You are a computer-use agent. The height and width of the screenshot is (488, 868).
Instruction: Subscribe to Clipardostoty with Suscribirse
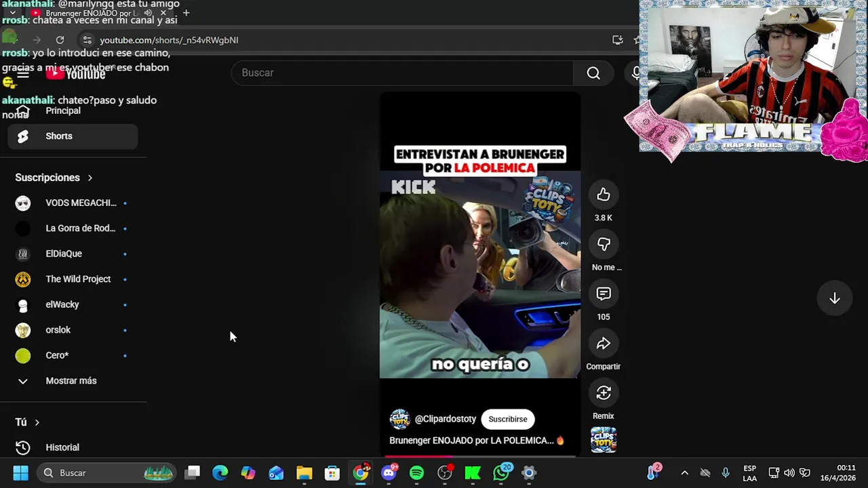508,419
